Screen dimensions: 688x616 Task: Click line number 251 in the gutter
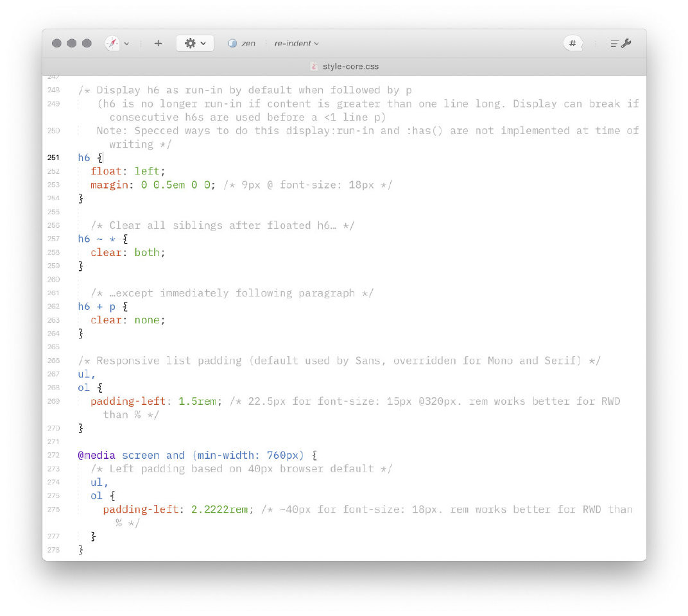[x=53, y=158]
